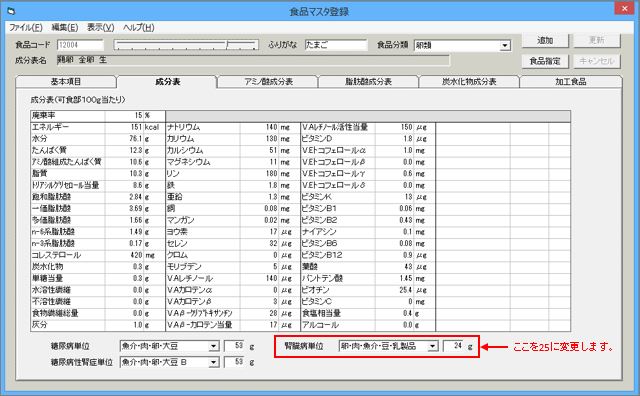The width and height of the screenshot is (640, 396).
Task: Select the ナトリウム value 140
Action: click(x=259, y=127)
